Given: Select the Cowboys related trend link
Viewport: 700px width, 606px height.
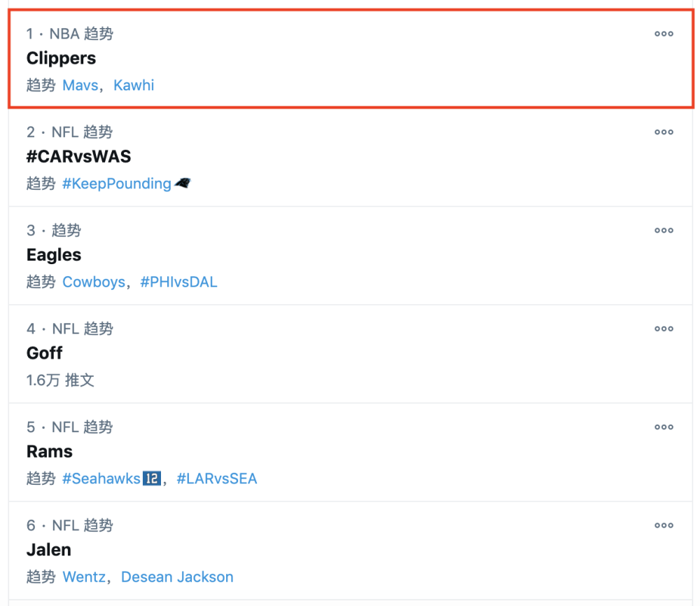Looking at the screenshot, I should click(x=94, y=282).
